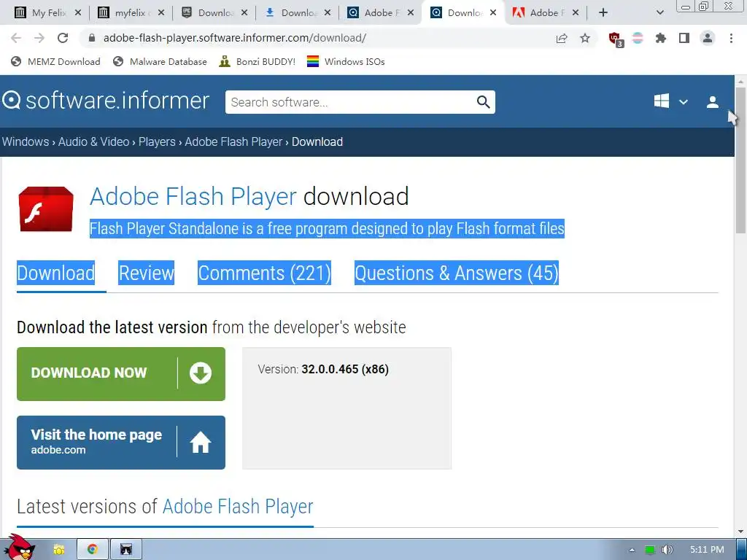747x560 pixels.
Task: Go to Adobe Flash Player breadcrumb
Action: [x=233, y=142]
